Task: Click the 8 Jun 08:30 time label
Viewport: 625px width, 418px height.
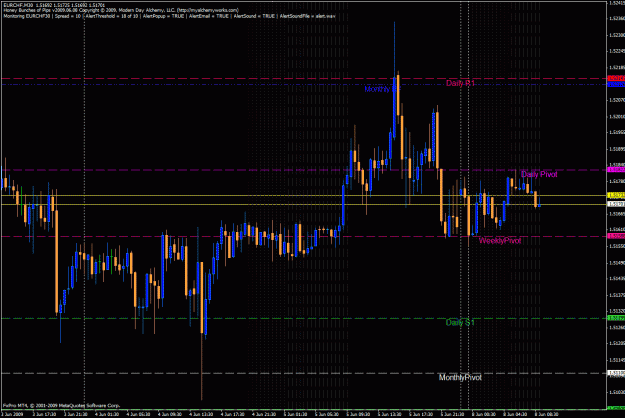Action: click(x=546, y=414)
